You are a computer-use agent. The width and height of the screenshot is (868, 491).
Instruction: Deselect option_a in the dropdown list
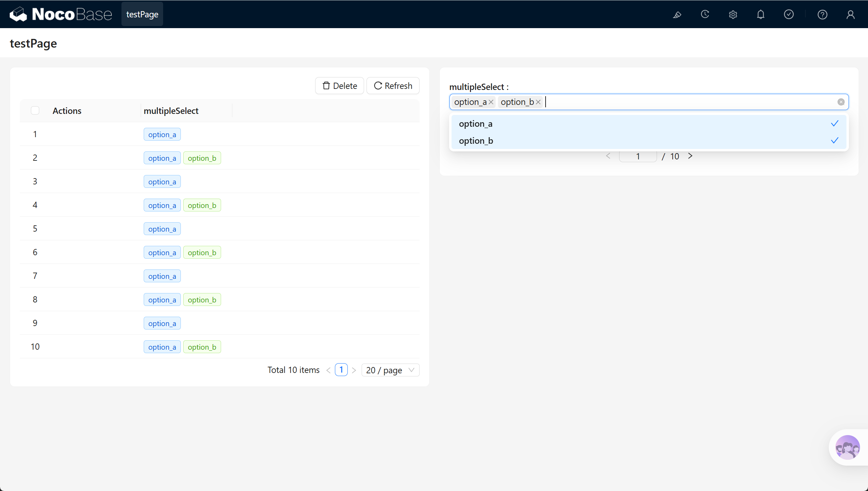(x=649, y=124)
